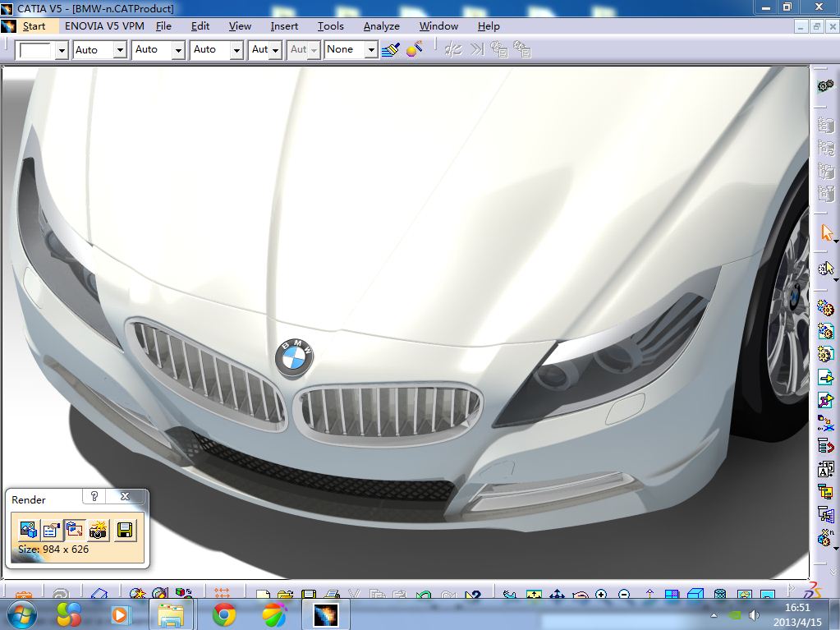Open render settings icon in Render panel
840x630 pixels.
[x=52, y=530]
